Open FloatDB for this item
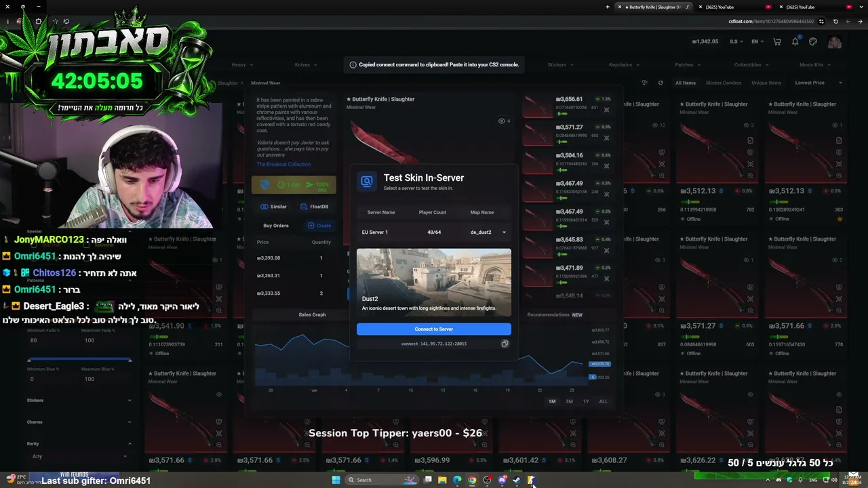The height and width of the screenshot is (488, 868). tap(315, 207)
